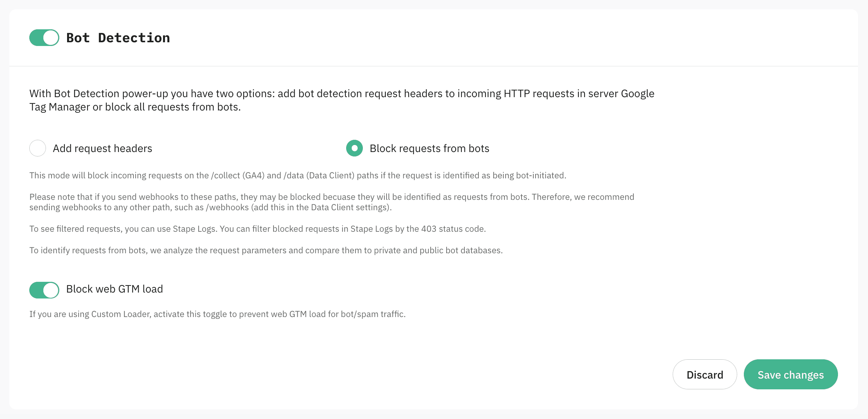Click the "Add request headers" label text

[102, 148]
